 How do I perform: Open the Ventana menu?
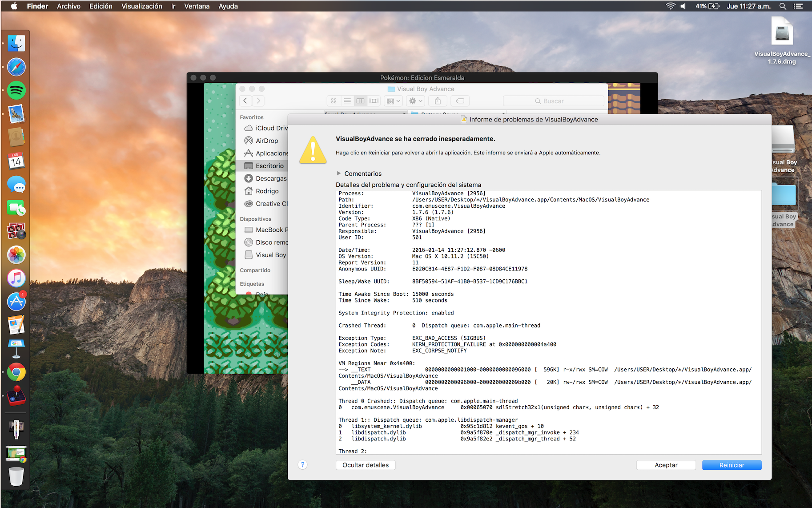tap(197, 6)
